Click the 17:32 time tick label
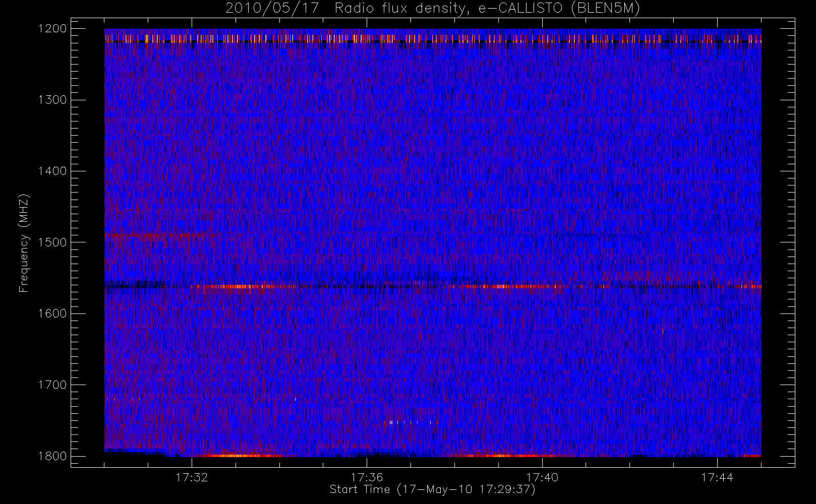Image resolution: width=816 pixels, height=504 pixels. pyautogui.click(x=192, y=477)
